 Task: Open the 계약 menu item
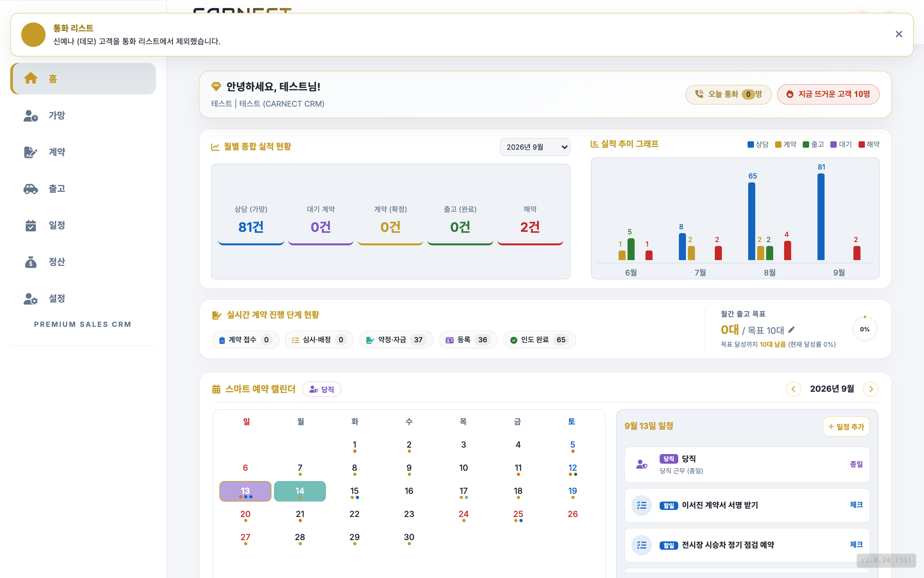point(83,152)
